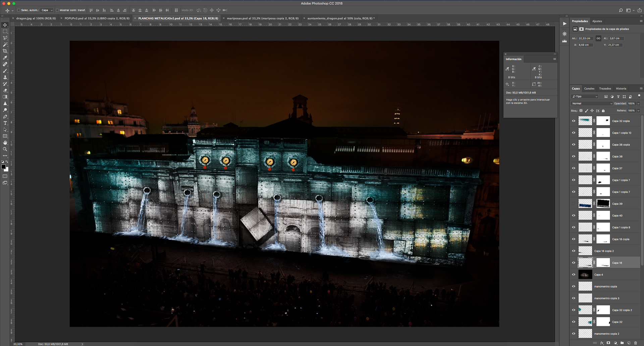Select the Eraser tool

coord(5,90)
